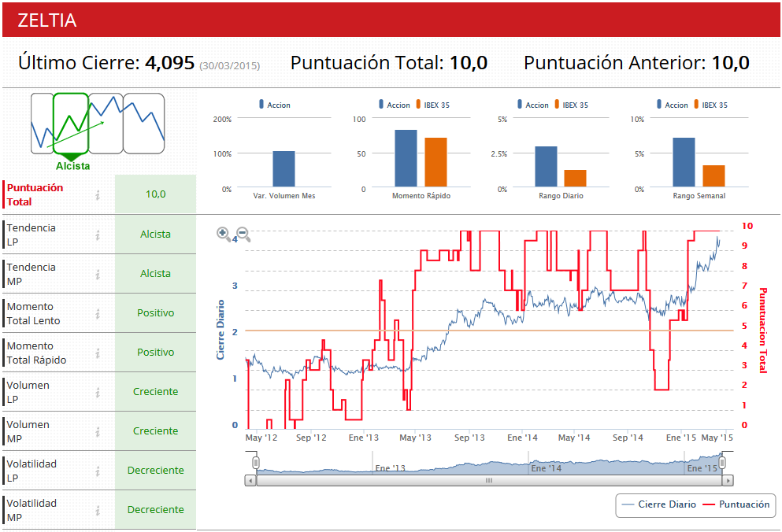Toggle the Accion series in Momento Rápido chart

point(395,105)
